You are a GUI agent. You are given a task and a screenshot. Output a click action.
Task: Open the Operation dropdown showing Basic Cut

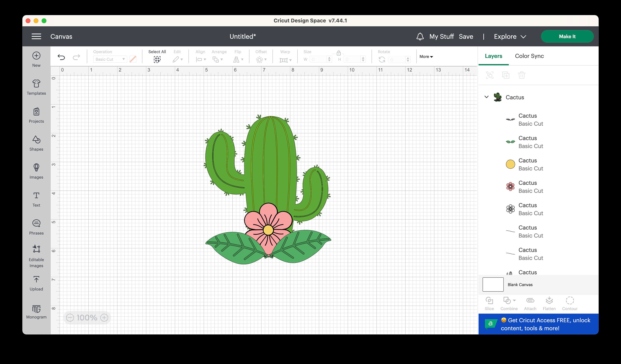pos(110,59)
